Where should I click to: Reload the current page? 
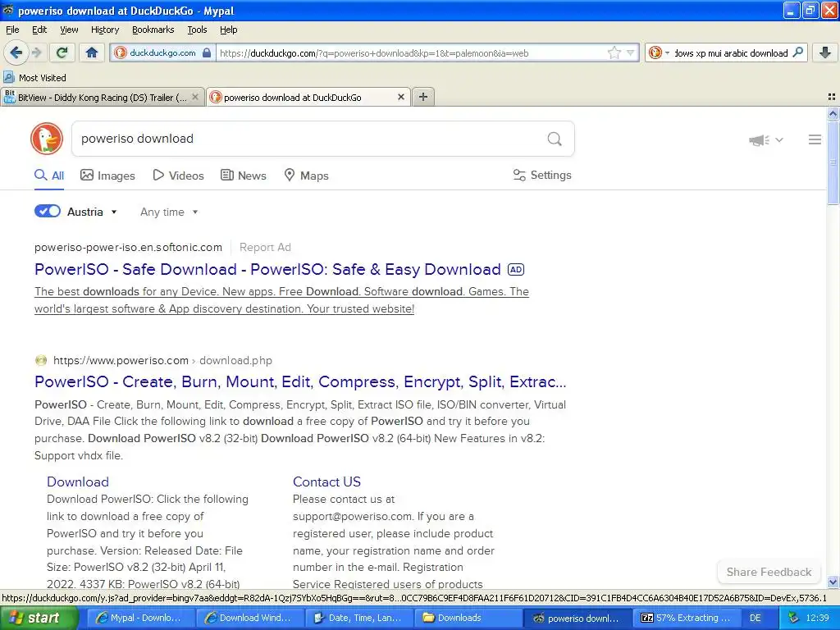[62, 52]
